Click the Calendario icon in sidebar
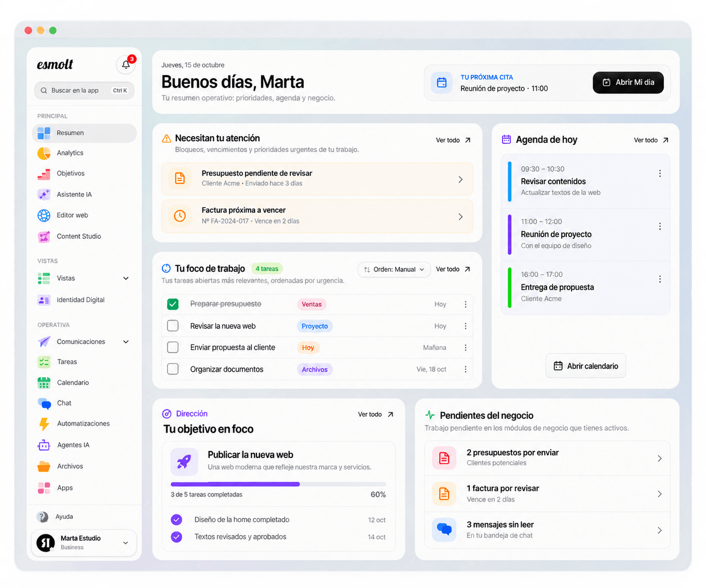 click(44, 383)
